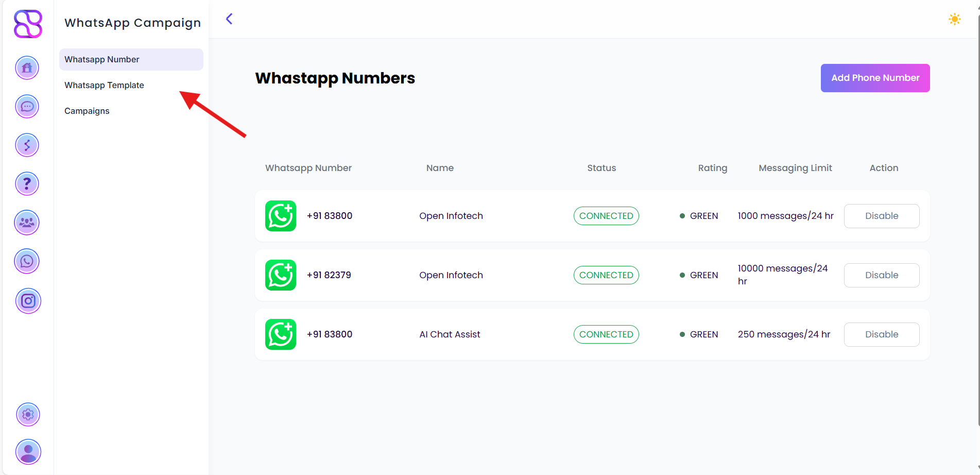Disable the Open Infotech number with 1000 message limit

point(881,216)
